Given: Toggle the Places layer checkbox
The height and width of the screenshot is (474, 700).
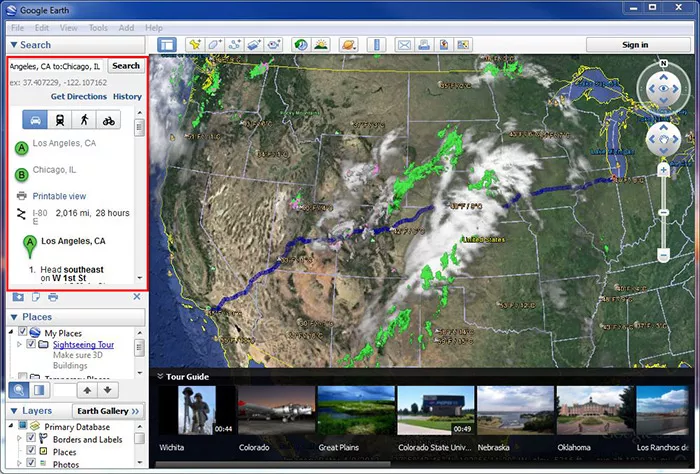Looking at the screenshot, I should 31,450.
